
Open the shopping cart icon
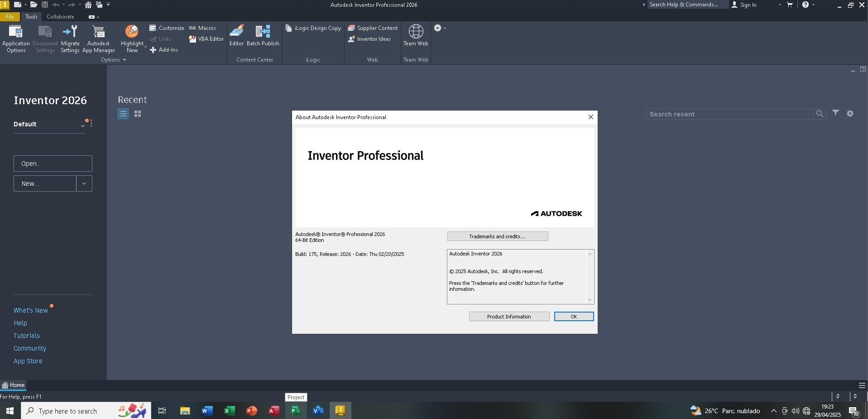(790, 5)
